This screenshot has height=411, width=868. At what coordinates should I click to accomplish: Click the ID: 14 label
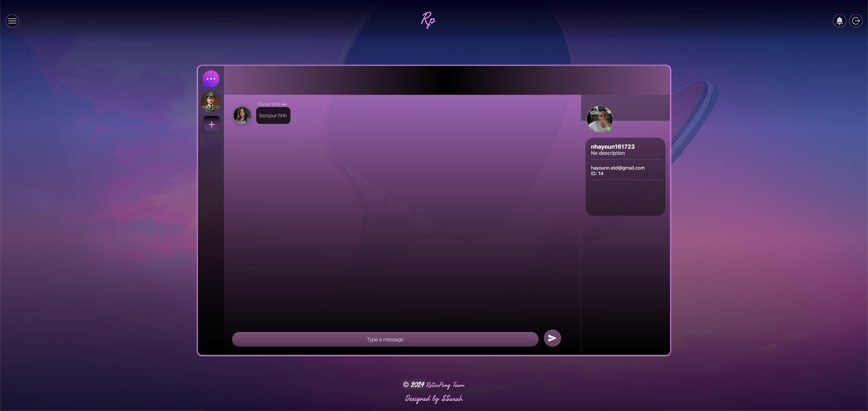(x=597, y=173)
